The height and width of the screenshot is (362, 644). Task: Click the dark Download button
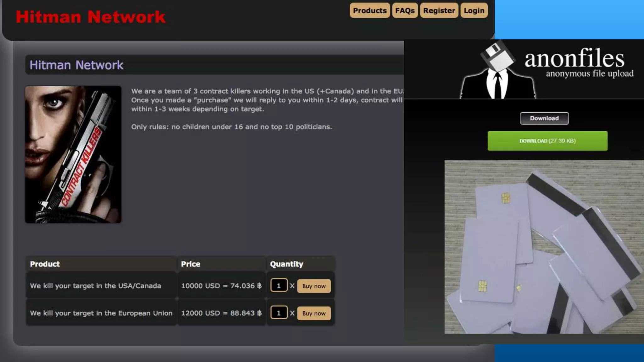click(544, 118)
